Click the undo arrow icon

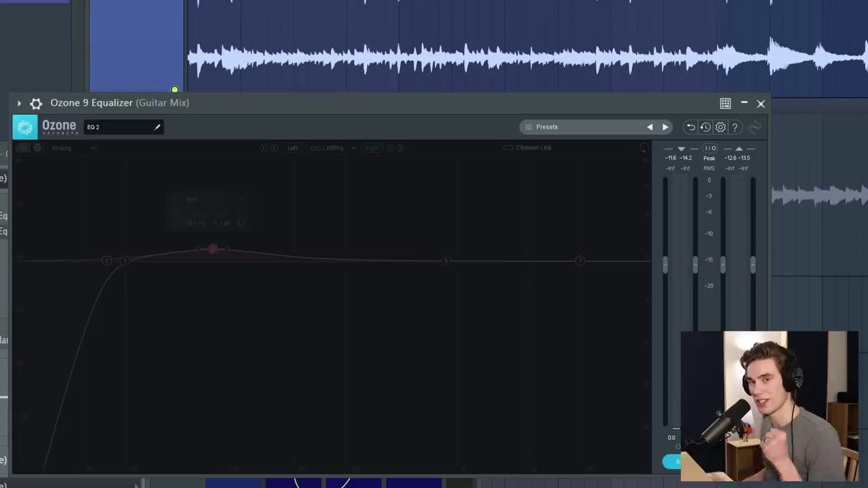690,127
